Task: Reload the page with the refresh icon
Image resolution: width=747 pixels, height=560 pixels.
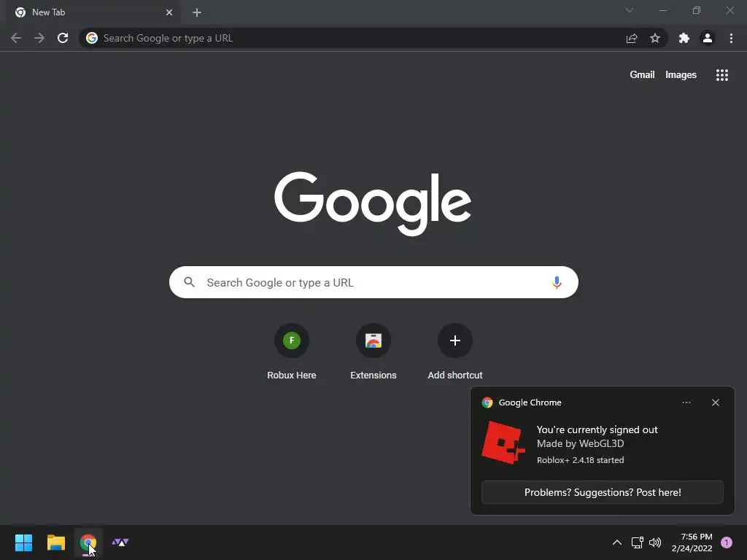Action: pyautogui.click(x=63, y=38)
